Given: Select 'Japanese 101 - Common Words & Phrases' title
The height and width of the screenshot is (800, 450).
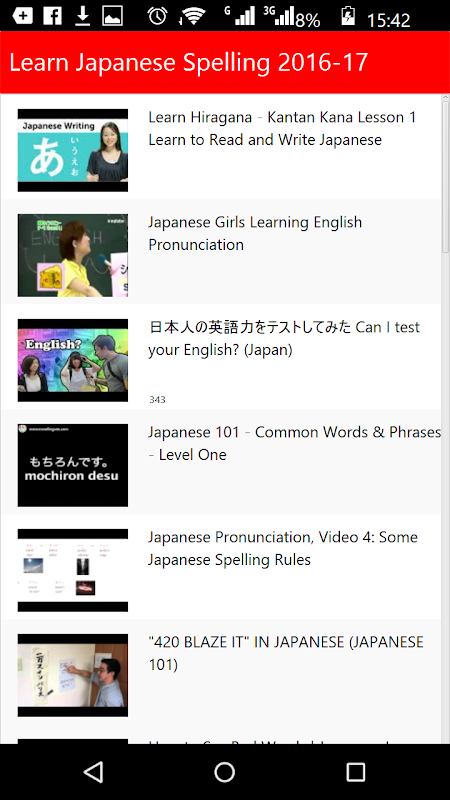Looking at the screenshot, I should pos(294,443).
